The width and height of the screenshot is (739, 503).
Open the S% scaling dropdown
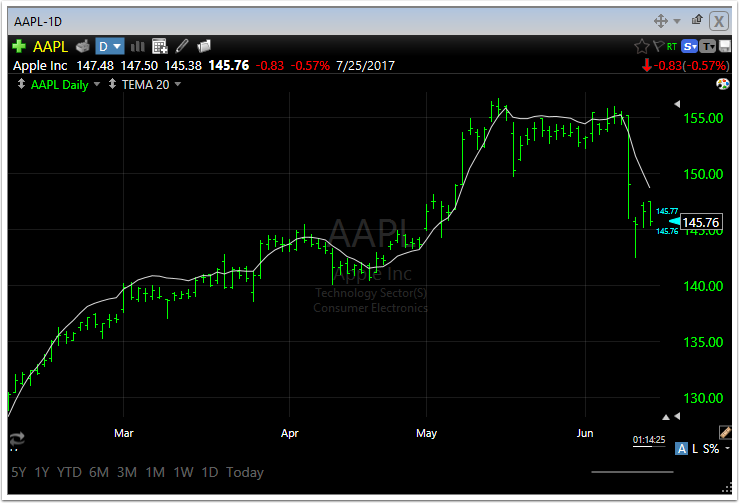point(716,449)
